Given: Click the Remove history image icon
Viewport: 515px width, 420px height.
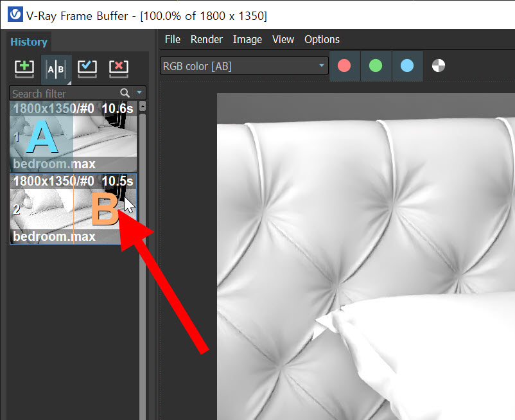Looking at the screenshot, I should (119, 69).
